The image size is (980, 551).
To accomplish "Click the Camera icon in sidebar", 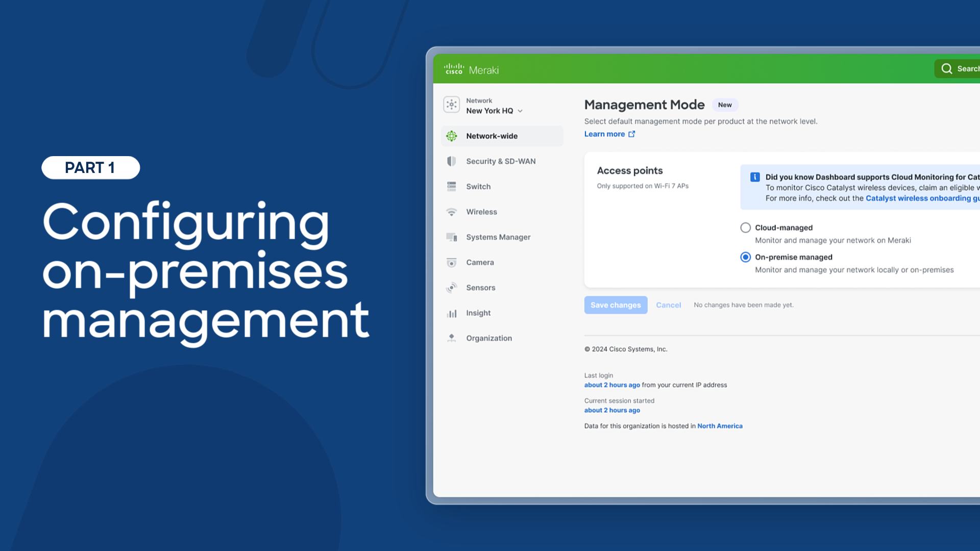I will pos(451,263).
